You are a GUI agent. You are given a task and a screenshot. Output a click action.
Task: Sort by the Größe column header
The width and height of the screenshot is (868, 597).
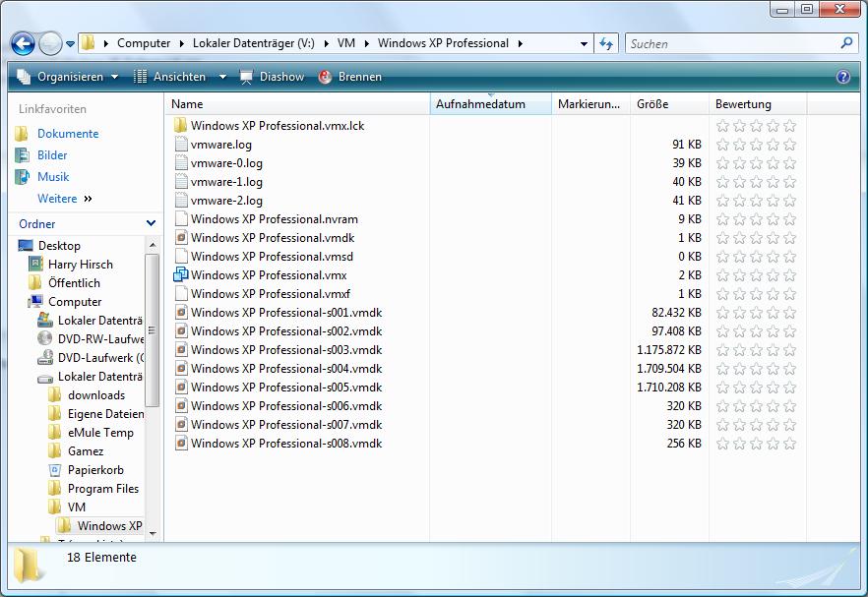pos(669,104)
